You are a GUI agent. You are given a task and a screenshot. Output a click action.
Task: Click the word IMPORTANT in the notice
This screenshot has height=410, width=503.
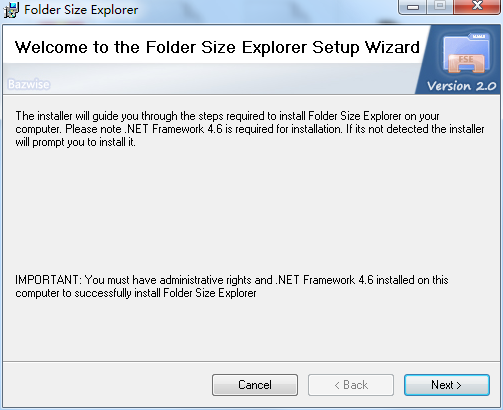47,280
